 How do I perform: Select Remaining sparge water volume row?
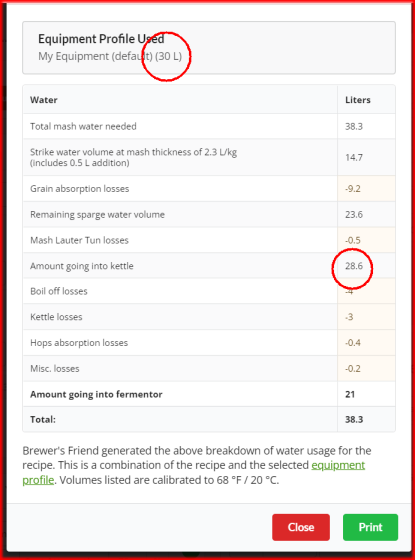click(x=209, y=214)
